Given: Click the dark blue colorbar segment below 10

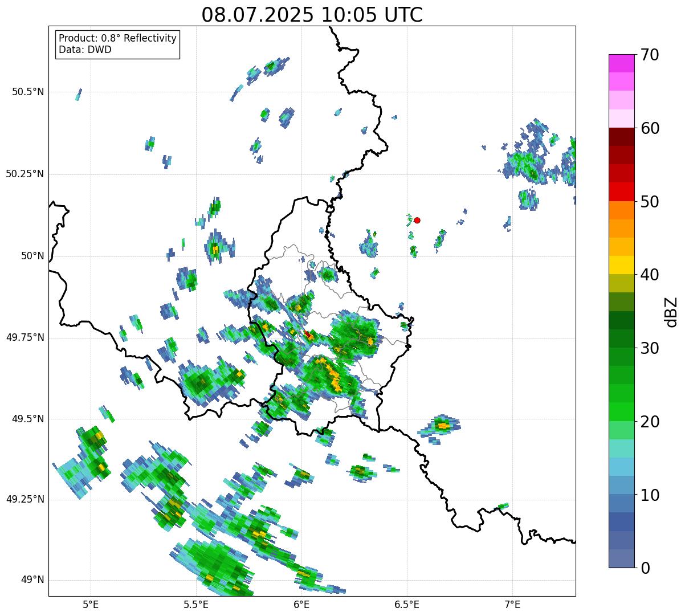Looking at the screenshot, I should tap(621, 521).
